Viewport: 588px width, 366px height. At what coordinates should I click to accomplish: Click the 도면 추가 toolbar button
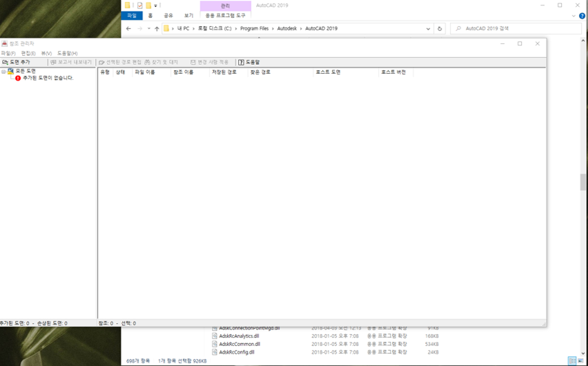point(16,62)
